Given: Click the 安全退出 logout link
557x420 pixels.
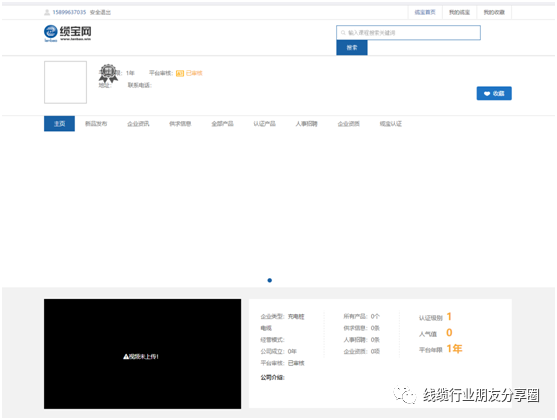Looking at the screenshot, I should [x=100, y=12].
